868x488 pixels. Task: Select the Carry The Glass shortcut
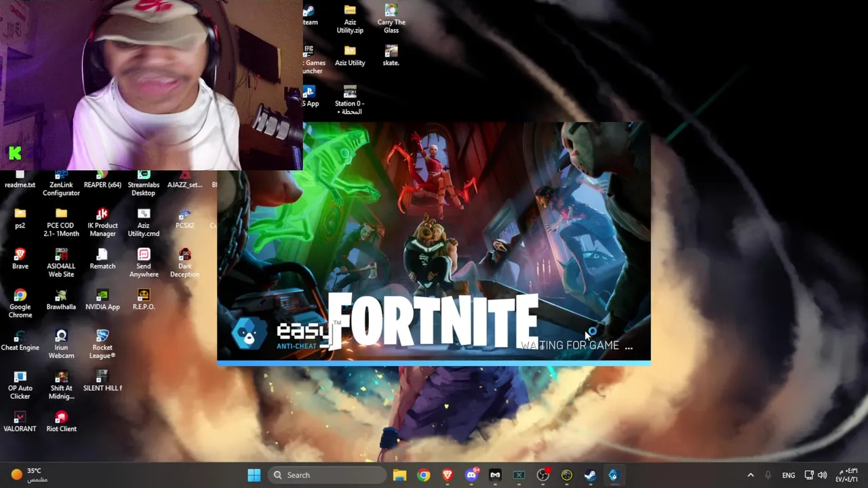tap(391, 19)
